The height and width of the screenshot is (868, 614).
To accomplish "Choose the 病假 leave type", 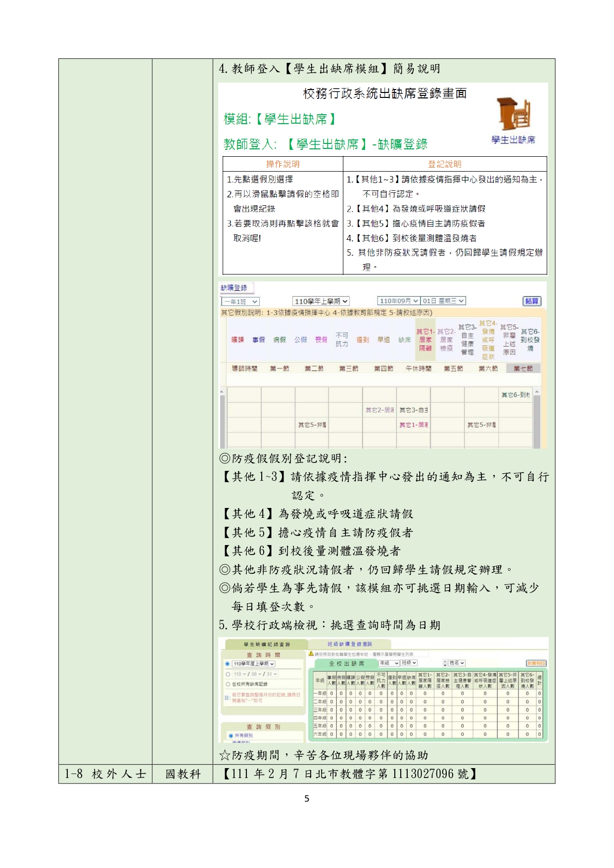I will 280,340.
